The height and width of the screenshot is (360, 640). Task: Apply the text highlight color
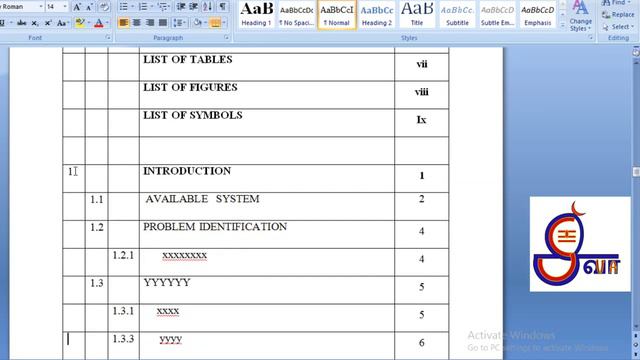coord(80,23)
